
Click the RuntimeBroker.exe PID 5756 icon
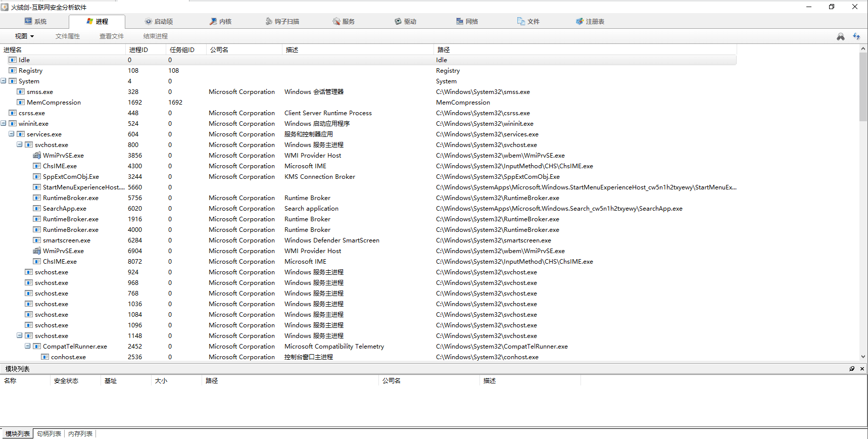(37, 198)
